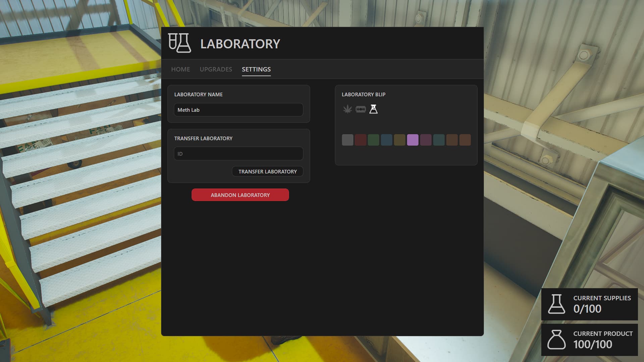
Task: Select the bright purple blip color
Action: coord(413,140)
